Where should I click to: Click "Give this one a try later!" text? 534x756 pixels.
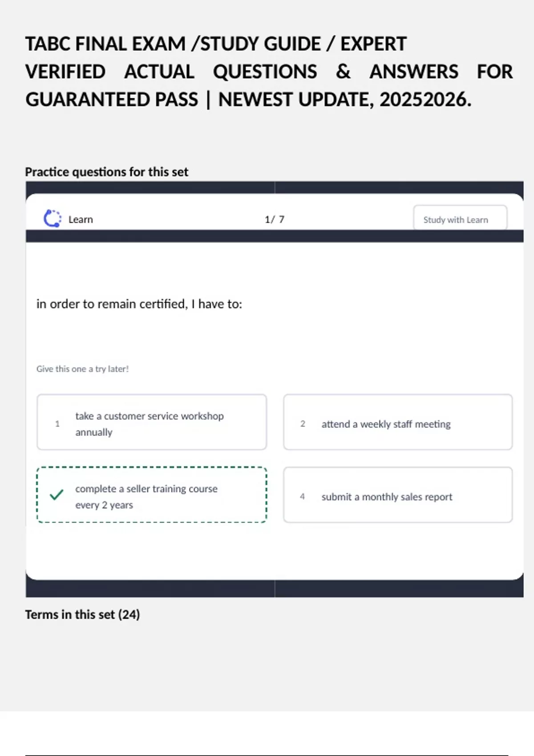(x=83, y=369)
